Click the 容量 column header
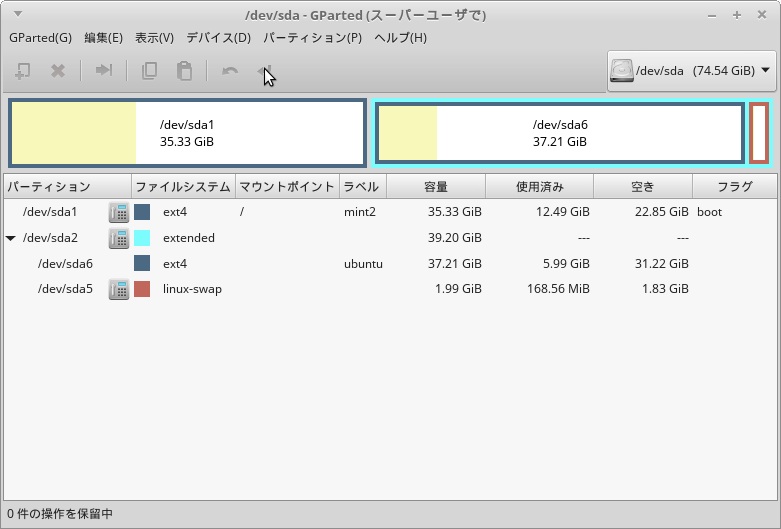The height and width of the screenshot is (529, 781). coord(436,187)
